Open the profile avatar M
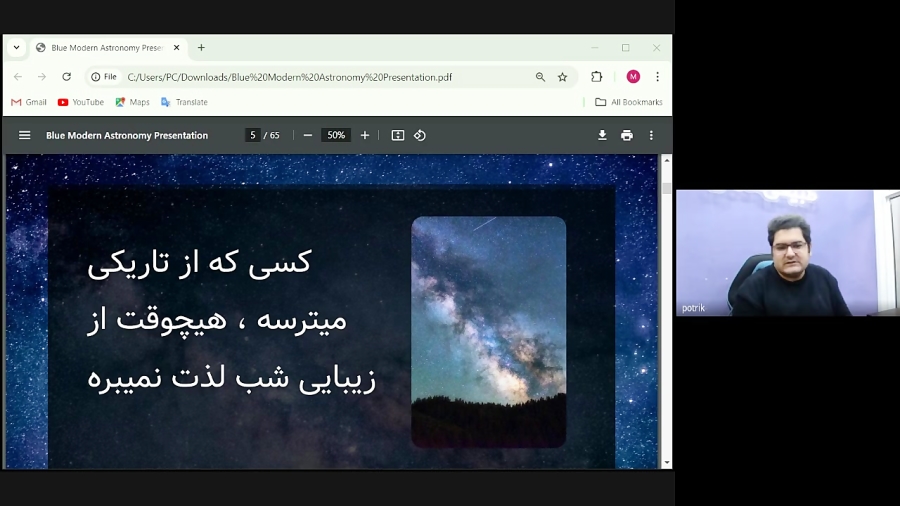Viewport: 900px width, 506px height. point(633,77)
